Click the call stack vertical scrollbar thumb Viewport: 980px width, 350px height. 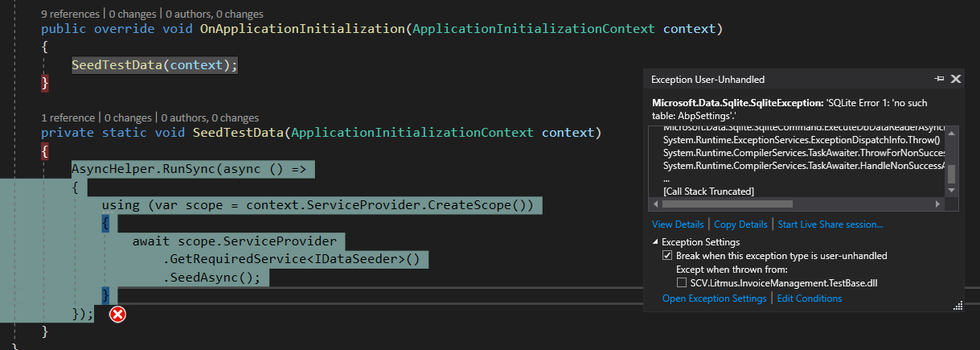951,175
